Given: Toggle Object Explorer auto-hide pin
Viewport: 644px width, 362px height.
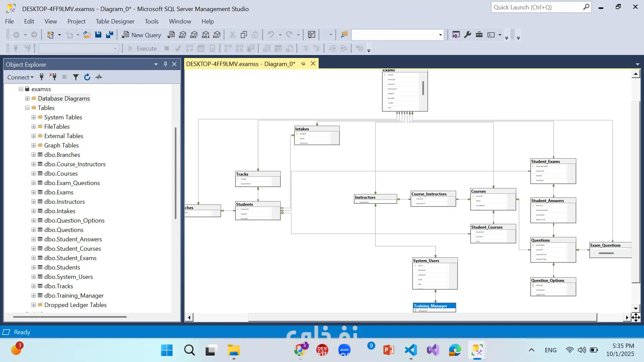Looking at the screenshot, I should coord(165,64).
